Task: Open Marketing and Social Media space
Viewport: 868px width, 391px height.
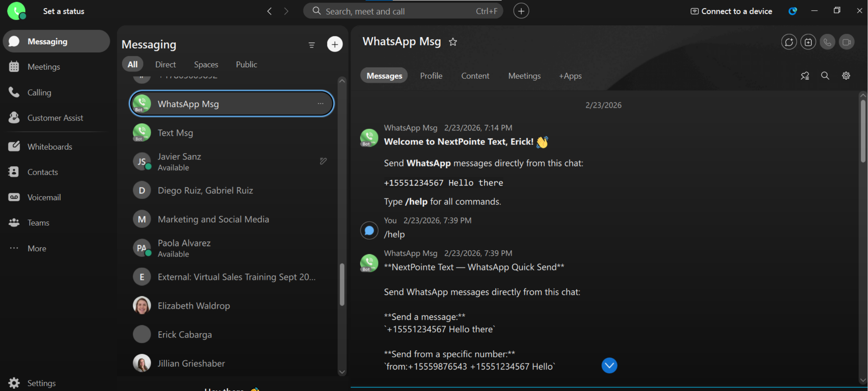Action: [231, 219]
